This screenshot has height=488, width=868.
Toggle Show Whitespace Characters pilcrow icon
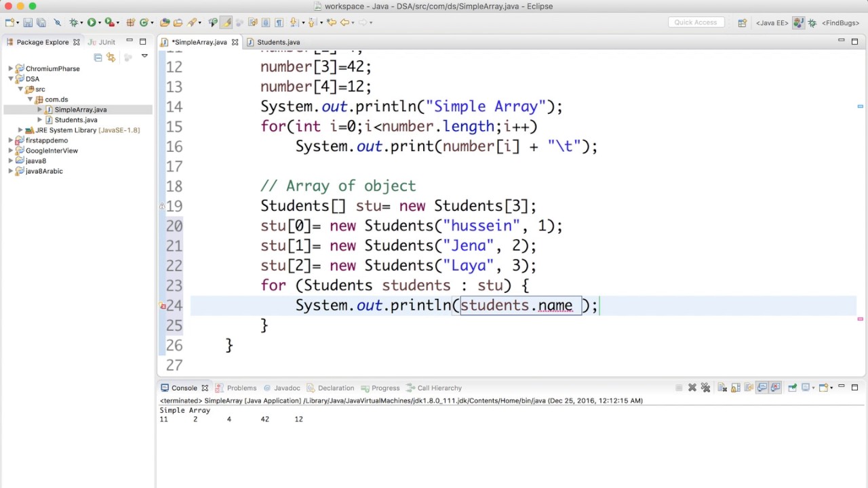pyautogui.click(x=279, y=22)
